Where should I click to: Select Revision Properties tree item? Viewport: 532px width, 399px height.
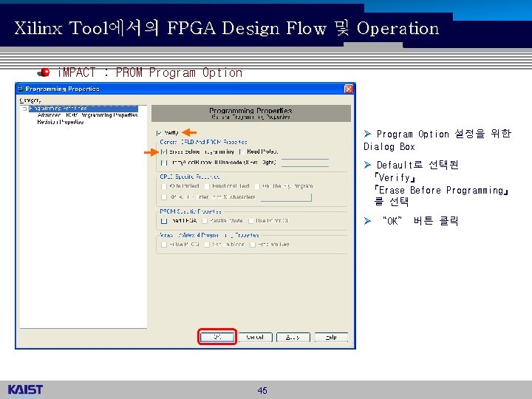[x=61, y=122]
